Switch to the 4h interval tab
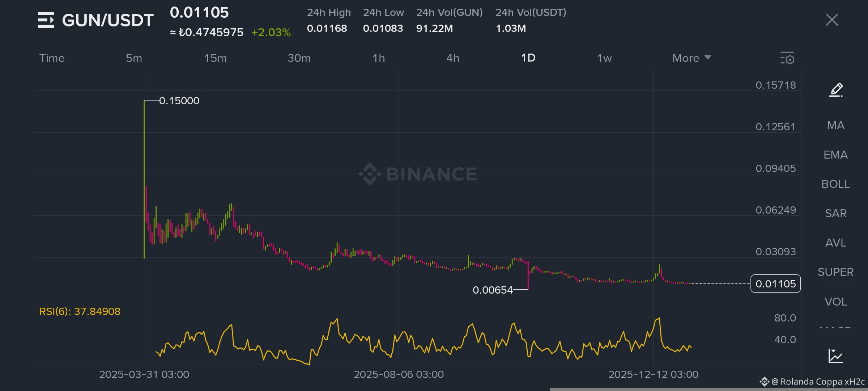This screenshot has height=391, width=868. pyautogui.click(x=453, y=58)
